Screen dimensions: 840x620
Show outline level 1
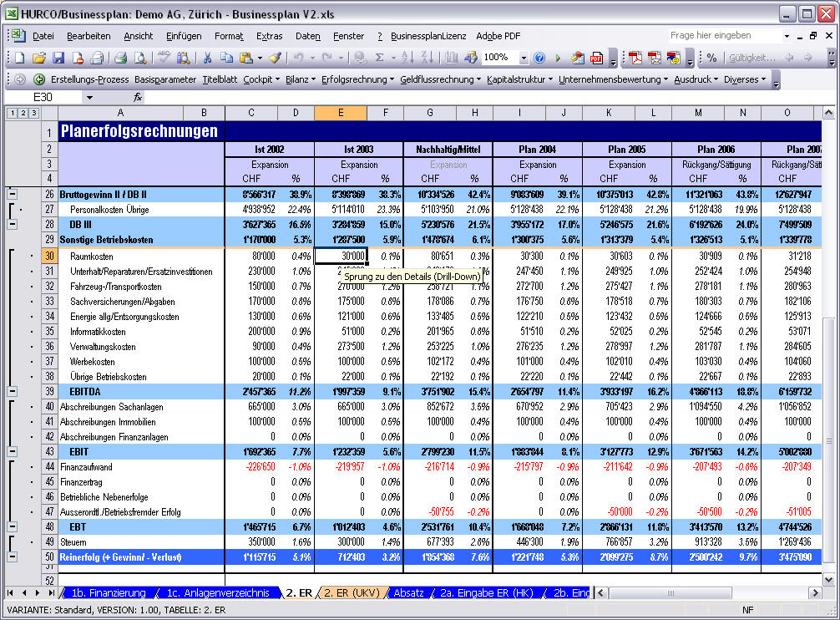[13, 113]
